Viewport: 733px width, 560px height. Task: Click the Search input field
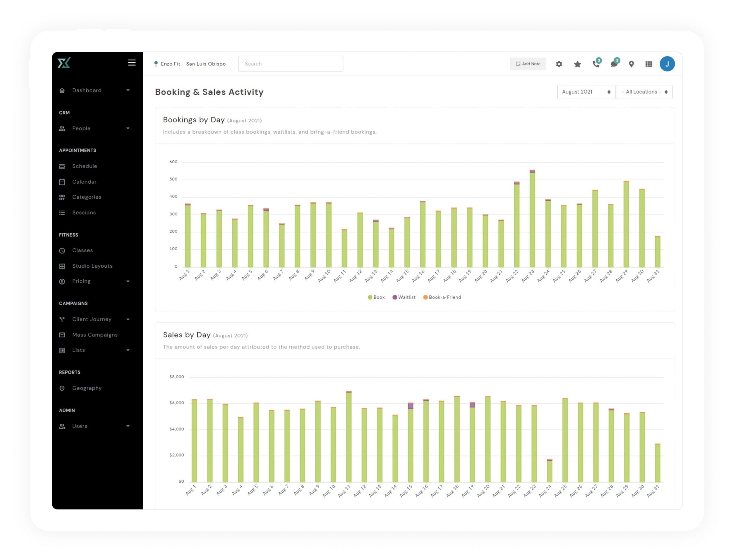[x=290, y=64]
